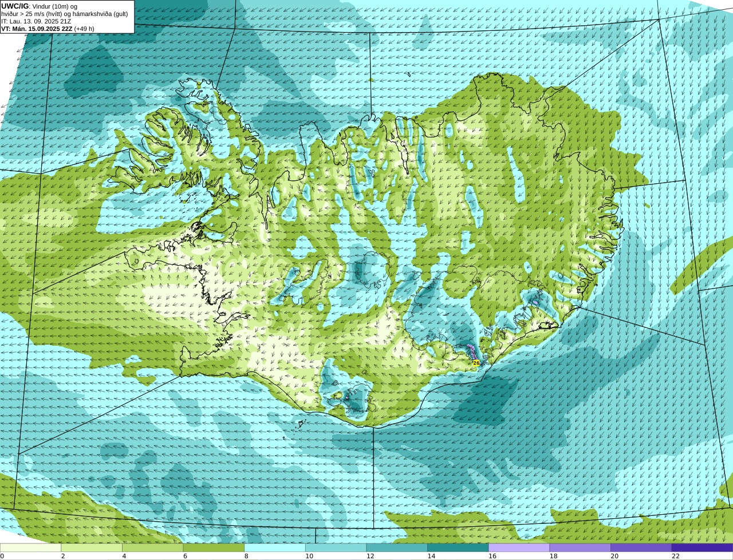Image resolution: width=733 pixels, height=560 pixels.
Task: Click the legend scale label '22'
Action: [676, 556]
